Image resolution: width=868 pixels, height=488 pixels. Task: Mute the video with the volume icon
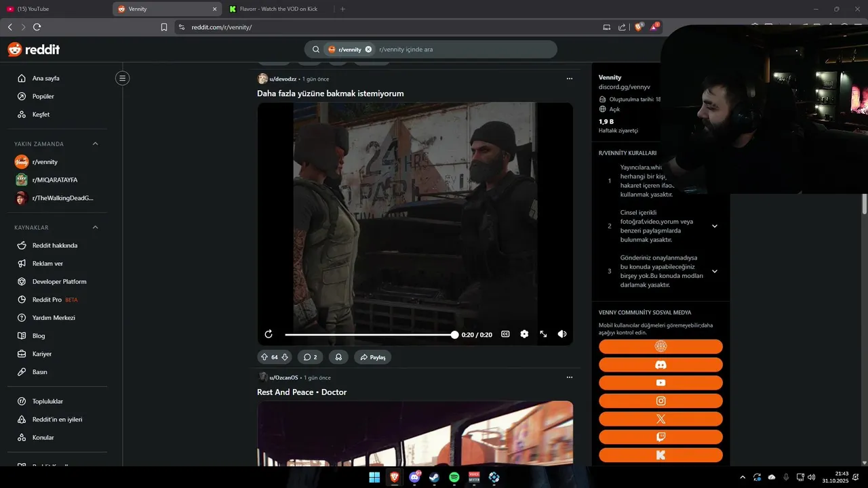point(562,334)
